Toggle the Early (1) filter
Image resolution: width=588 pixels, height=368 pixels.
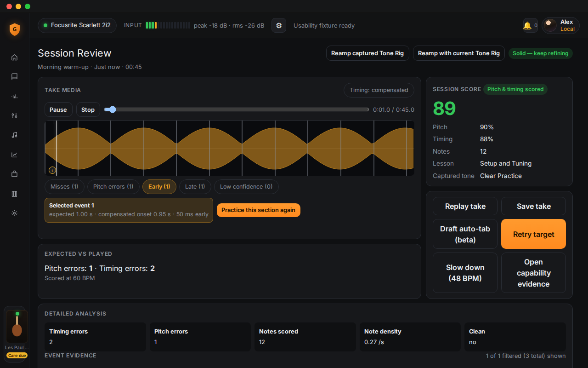(159, 187)
